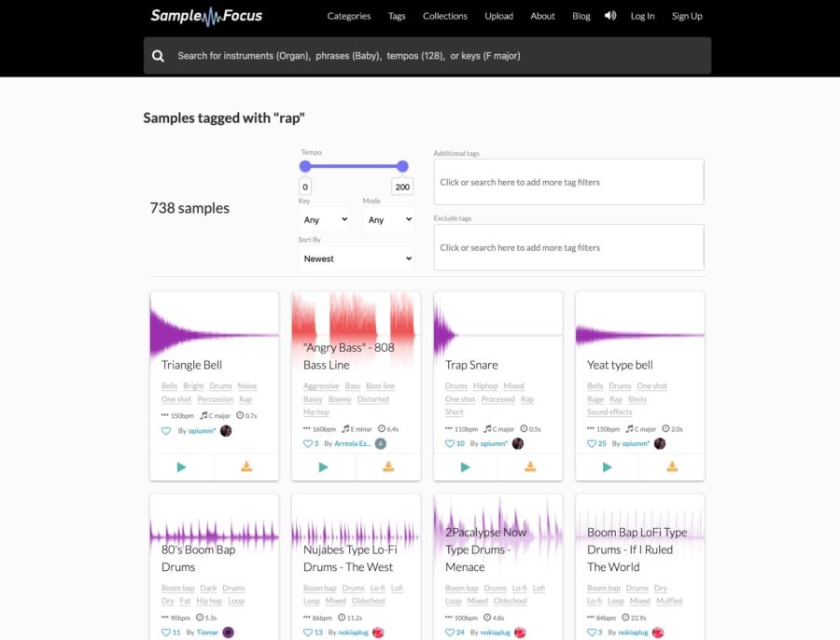Click the Additional tags filter field
The height and width of the screenshot is (640, 840).
point(568,182)
